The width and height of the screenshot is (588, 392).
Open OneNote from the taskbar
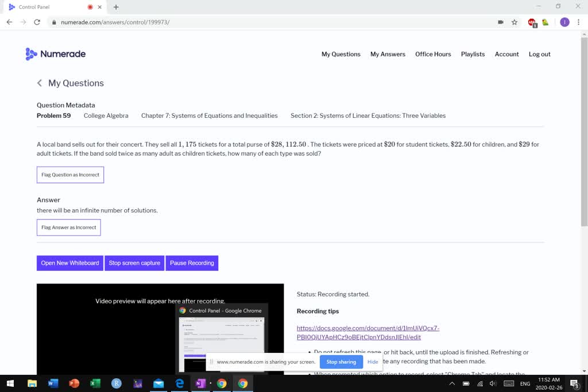200,383
